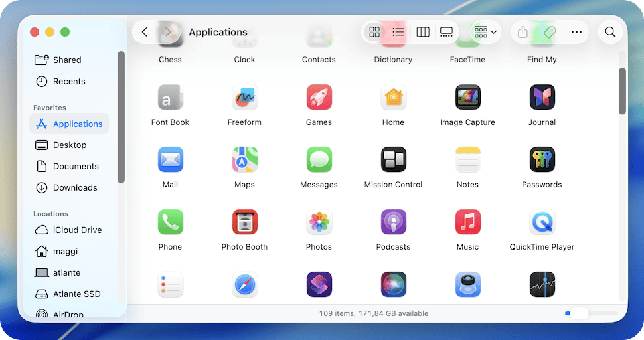This screenshot has width=644, height=340.
Task: Open the Mission Control app icon
Action: [393, 160]
